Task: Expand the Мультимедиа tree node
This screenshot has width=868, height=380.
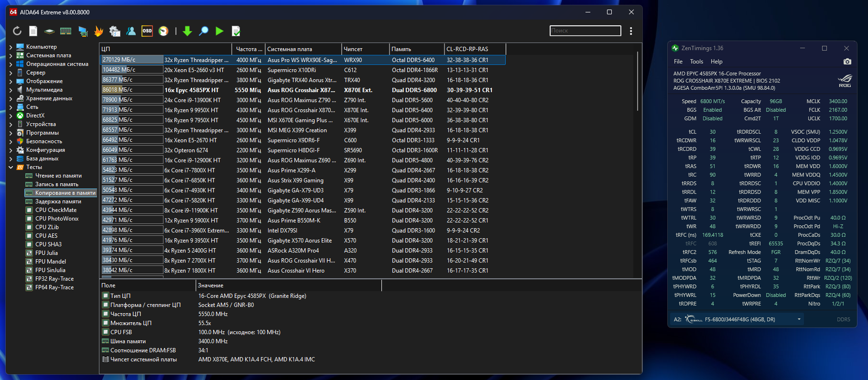Action: 11,90
